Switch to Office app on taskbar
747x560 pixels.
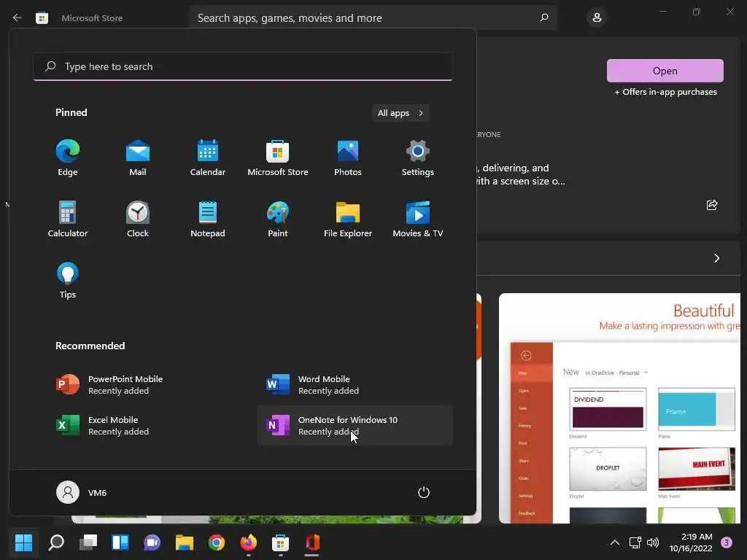tap(312, 542)
